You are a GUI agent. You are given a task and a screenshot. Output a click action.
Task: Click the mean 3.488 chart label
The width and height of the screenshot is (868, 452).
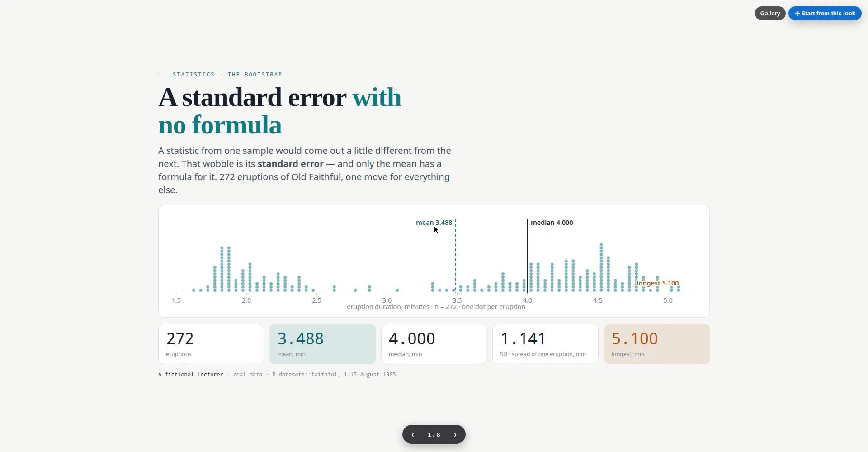[434, 223]
